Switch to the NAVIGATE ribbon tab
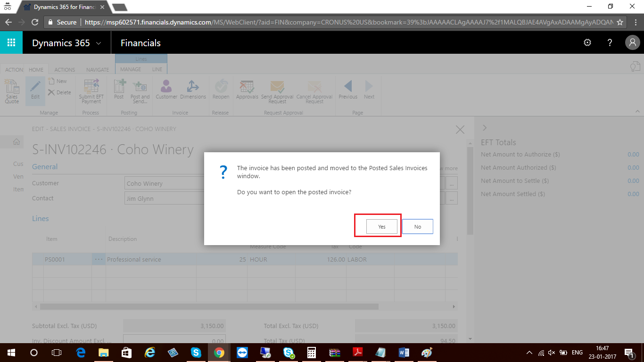This screenshot has height=362, width=644. (x=98, y=70)
